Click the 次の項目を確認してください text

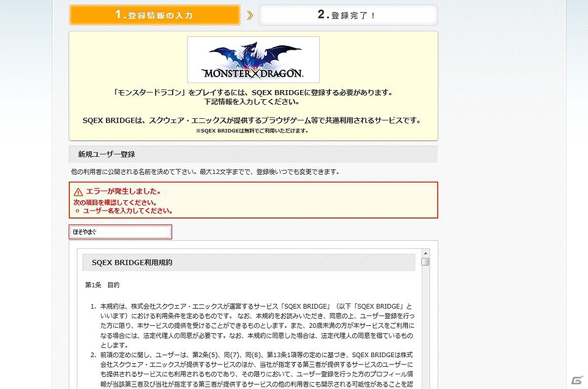(115, 203)
